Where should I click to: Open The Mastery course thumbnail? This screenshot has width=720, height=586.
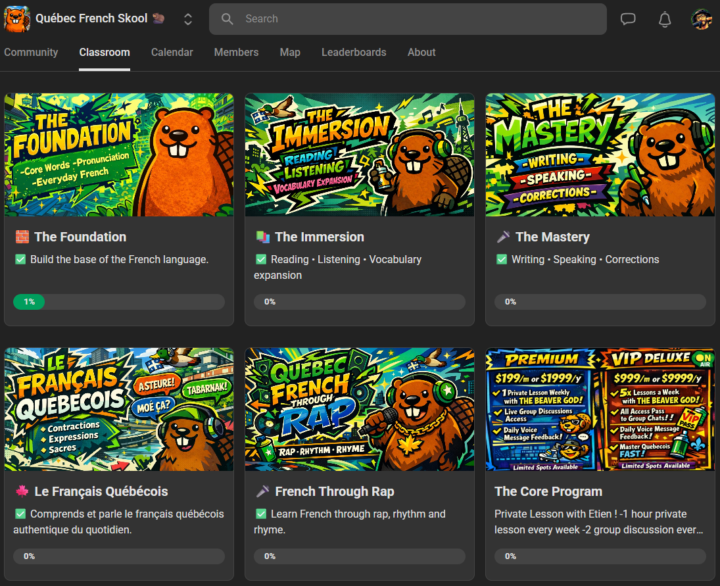point(600,155)
